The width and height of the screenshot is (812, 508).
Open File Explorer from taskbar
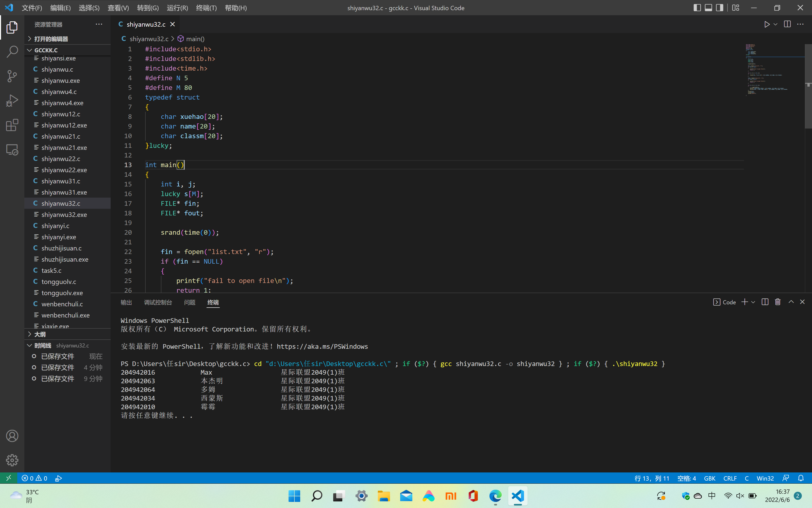coord(383,496)
